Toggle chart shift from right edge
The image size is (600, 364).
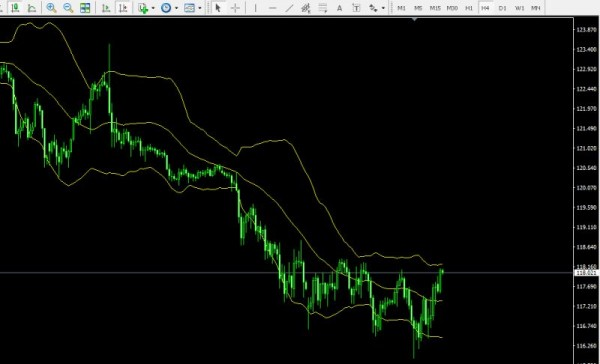tap(123, 8)
